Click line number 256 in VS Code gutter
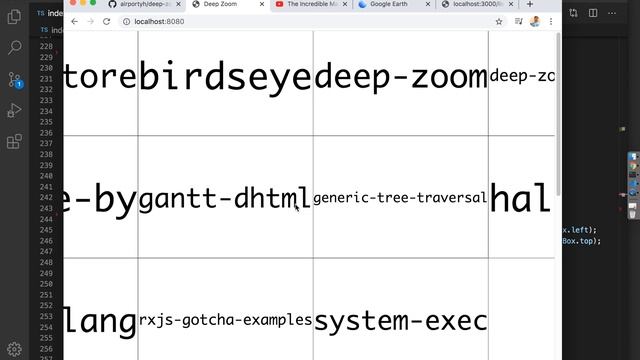The height and width of the screenshot is (360, 640). [46, 349]
